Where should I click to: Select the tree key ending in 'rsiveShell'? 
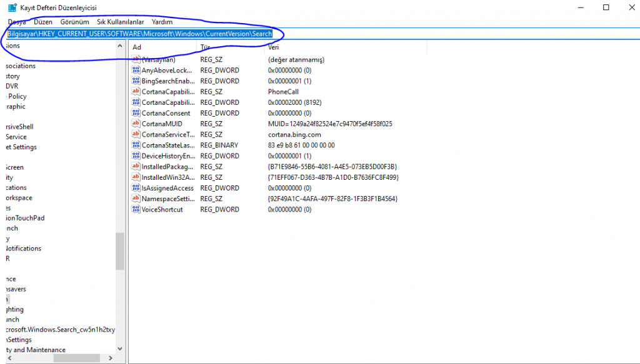click(19, 127)
